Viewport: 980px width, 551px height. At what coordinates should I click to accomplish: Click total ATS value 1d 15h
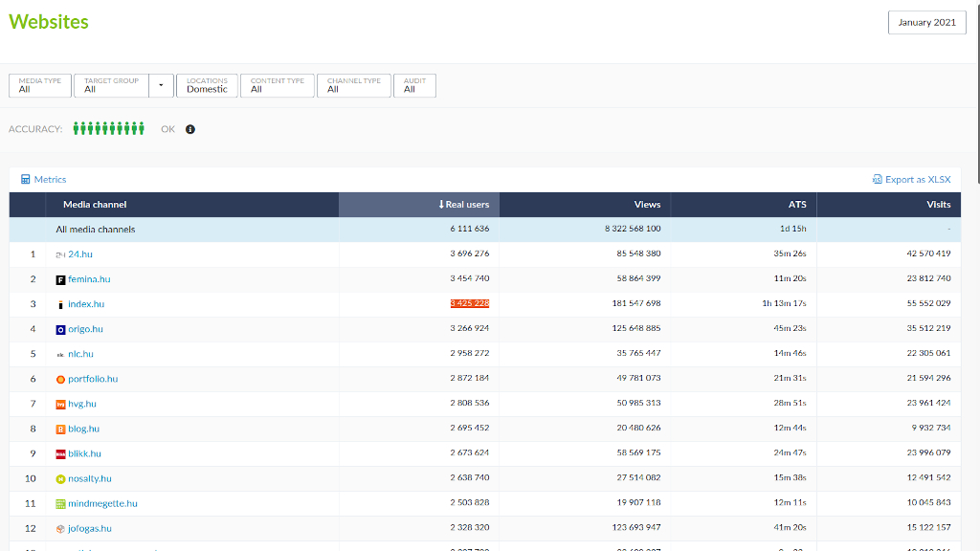tap(792, 229)
